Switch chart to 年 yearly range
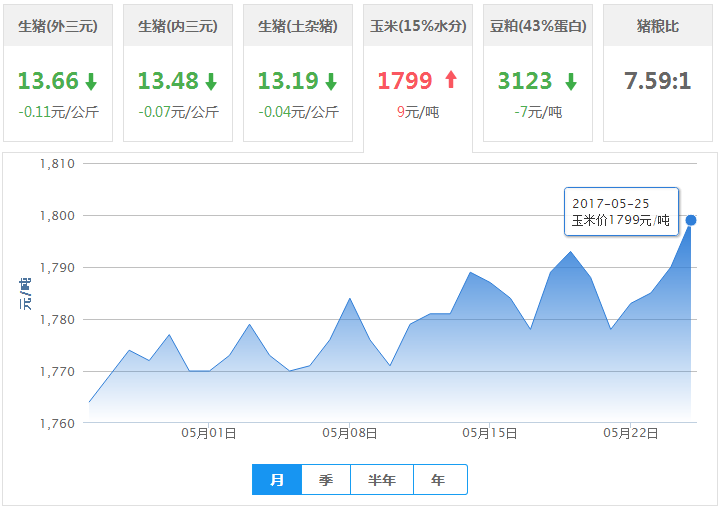The image size is (723, 511). pyautogui.click(x=440, y=480)
